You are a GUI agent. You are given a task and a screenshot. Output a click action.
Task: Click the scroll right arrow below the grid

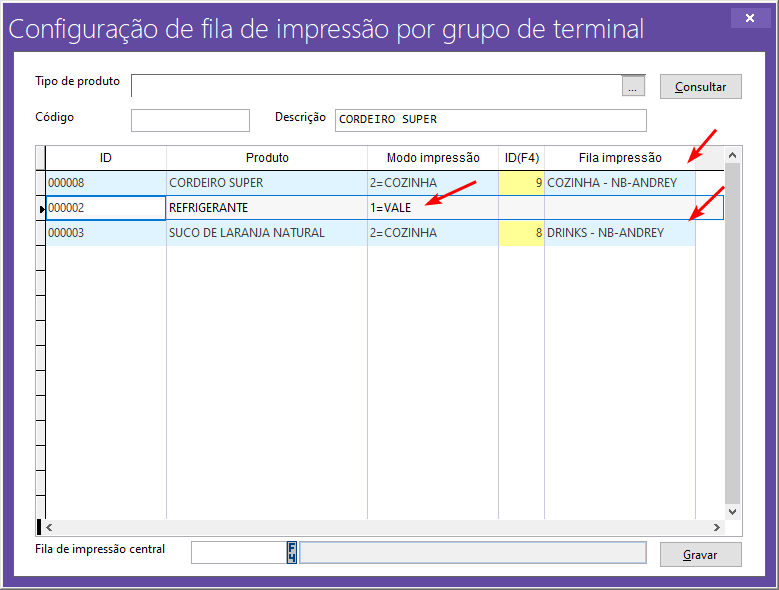tap(716, 527)
